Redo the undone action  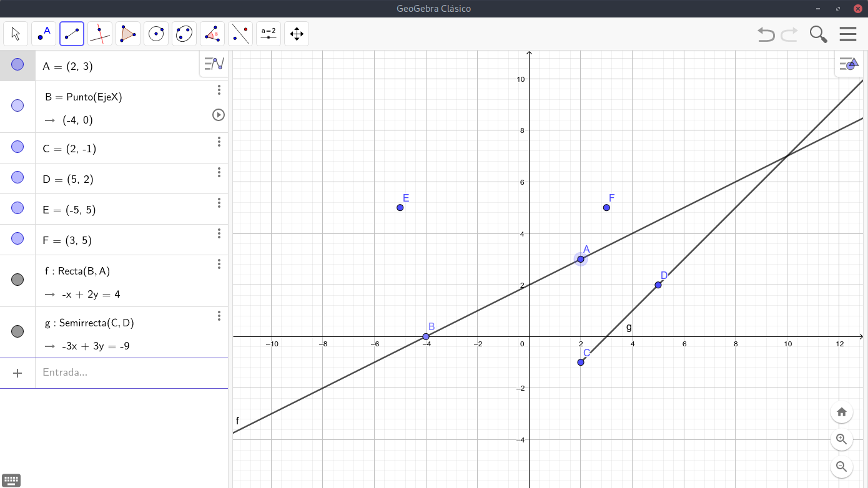click(x=789, y=34)
